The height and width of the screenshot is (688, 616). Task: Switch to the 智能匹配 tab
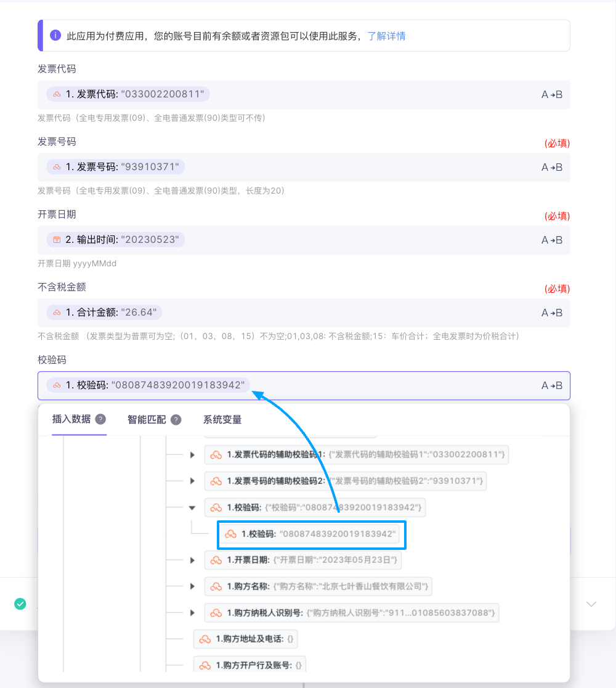click(x=147, y=419)
